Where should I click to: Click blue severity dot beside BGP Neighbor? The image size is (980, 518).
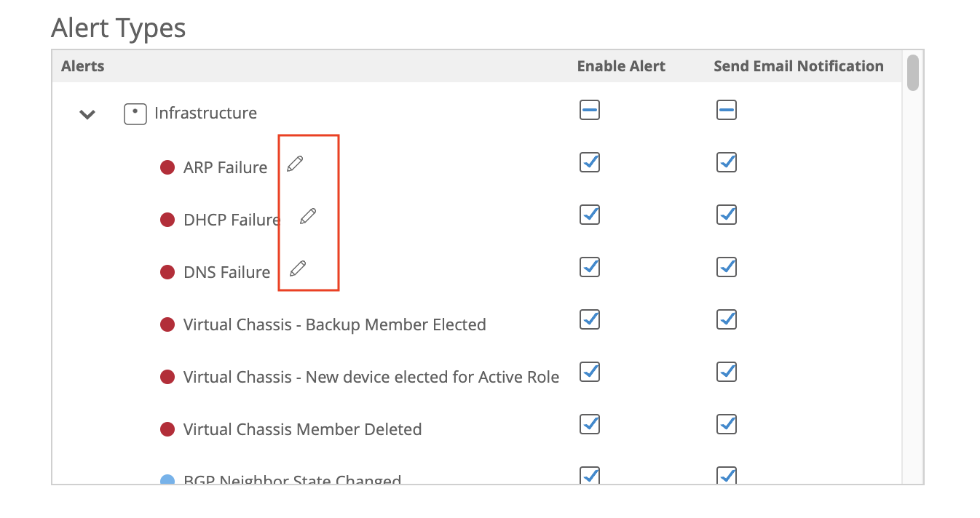tap(167, 480)
